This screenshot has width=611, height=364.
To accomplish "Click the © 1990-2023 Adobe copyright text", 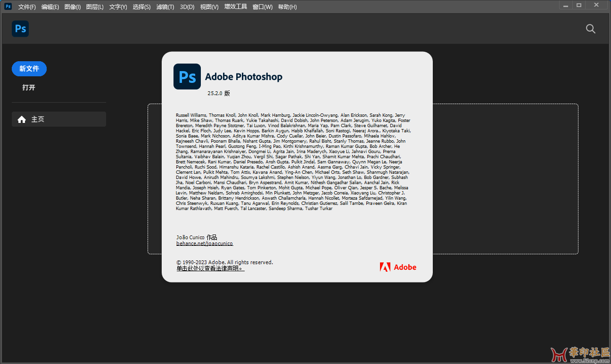I will coord(224,262).
